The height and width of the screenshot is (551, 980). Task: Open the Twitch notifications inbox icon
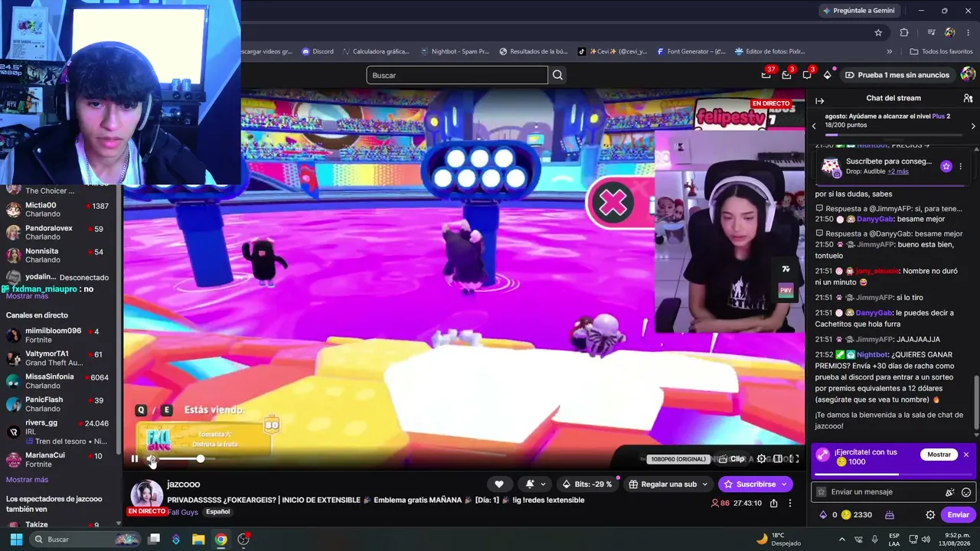(x=786, y=75)
